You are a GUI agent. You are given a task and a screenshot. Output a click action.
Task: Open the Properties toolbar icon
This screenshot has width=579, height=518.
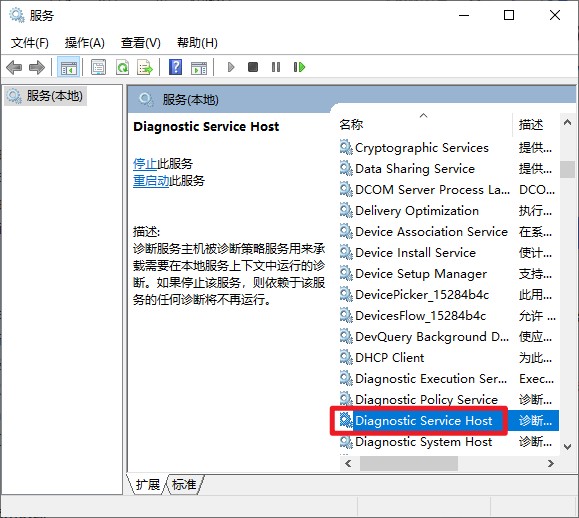click(x=98, y=68)
